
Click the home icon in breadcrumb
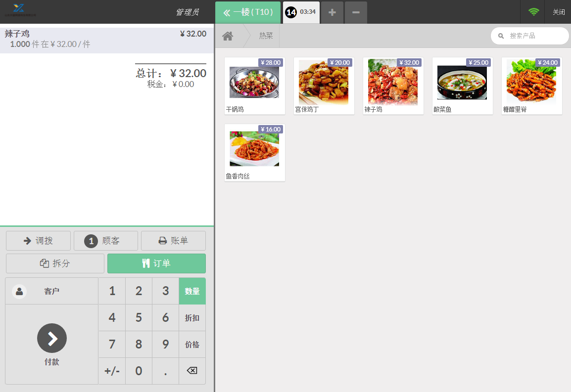tap(228, 36)
